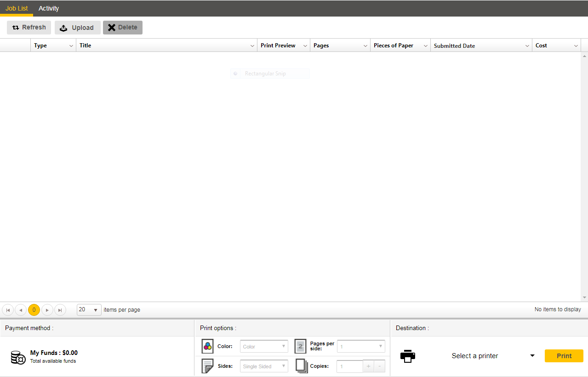Image resolution: width=588 pixels, height=377 pixels.
Task: Go to the last page of results
Action: [60, 310]
